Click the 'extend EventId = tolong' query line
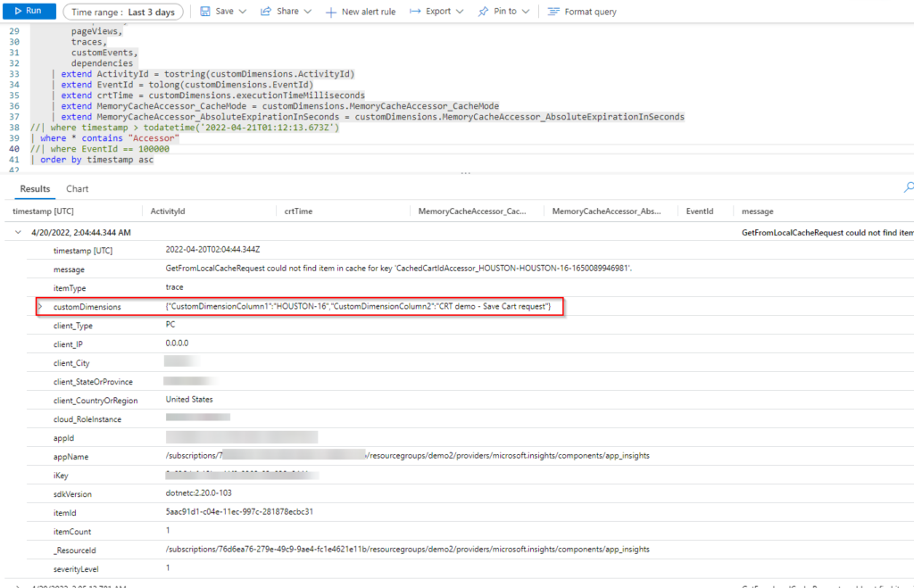The height and width of the screenshot is (588, 914). click(182, 85)
